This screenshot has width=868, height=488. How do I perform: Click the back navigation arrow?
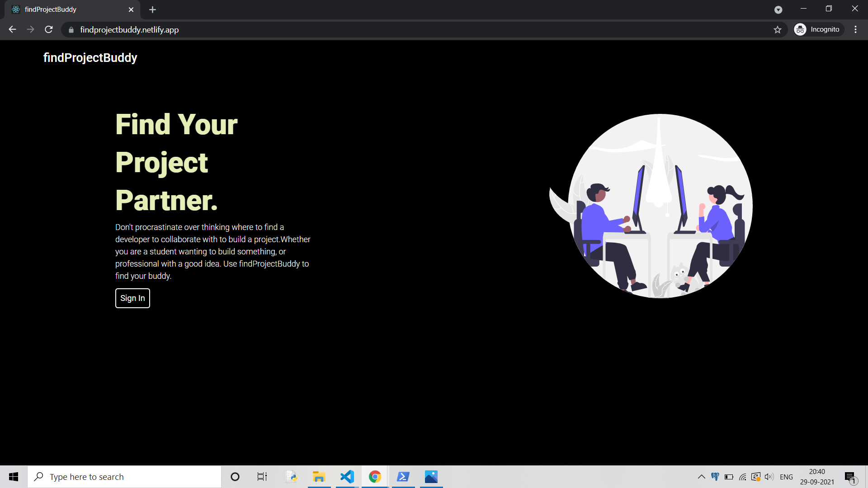[x=12, y=29]
